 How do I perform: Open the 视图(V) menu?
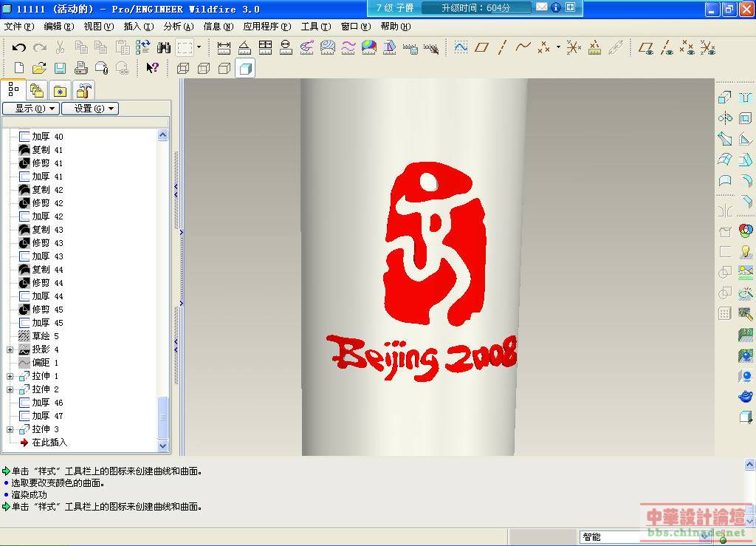tap(99, 27)
